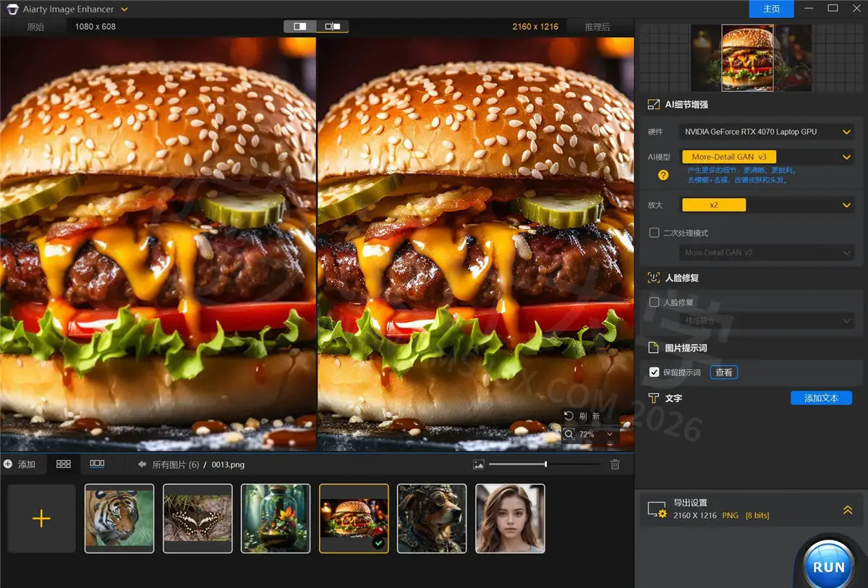Select the glass jar plant thumbnail
This screenshot has width=868, height=588.
pyautogui.click(x=276, y=519)
